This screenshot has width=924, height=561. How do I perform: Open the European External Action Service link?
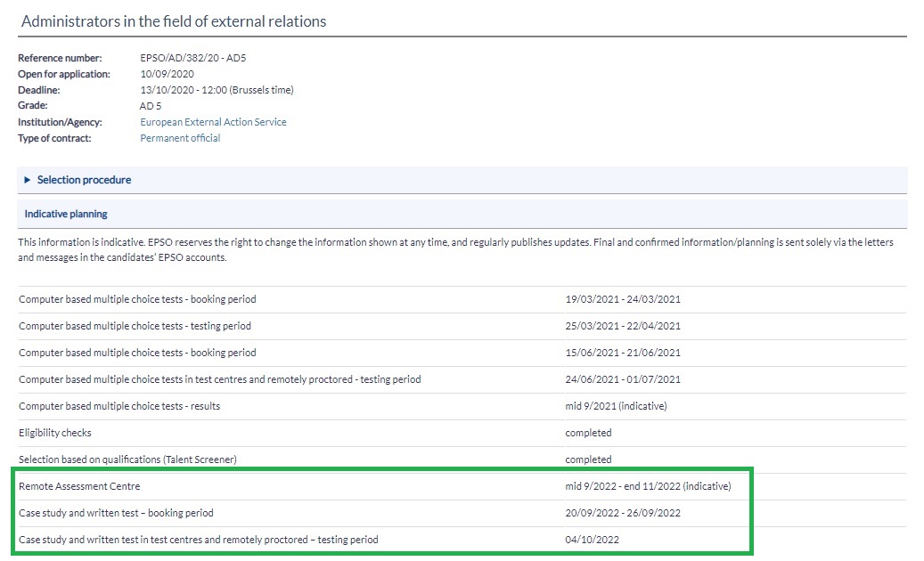[x=213, y=122]
